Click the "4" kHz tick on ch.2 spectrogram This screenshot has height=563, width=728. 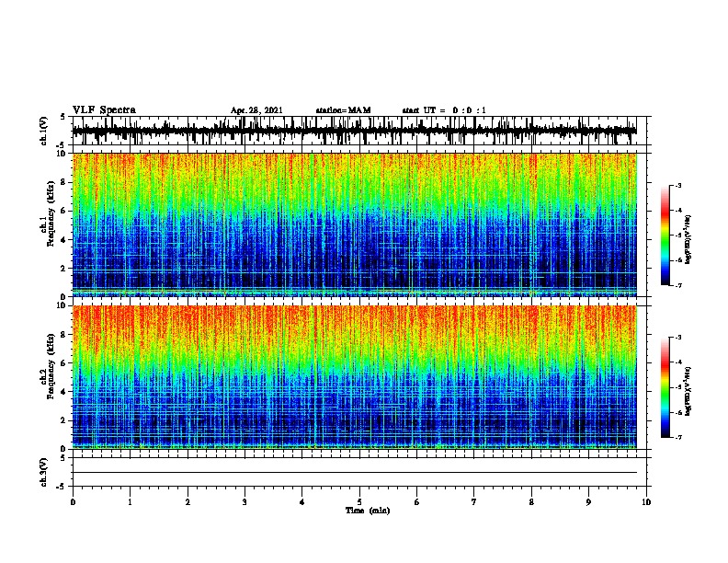63,392
